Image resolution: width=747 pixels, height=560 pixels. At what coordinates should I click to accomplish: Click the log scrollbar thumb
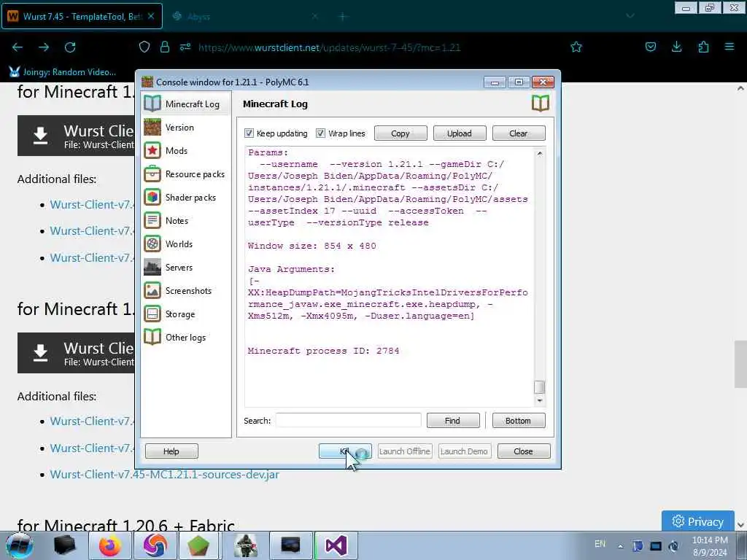pos(539,386)
